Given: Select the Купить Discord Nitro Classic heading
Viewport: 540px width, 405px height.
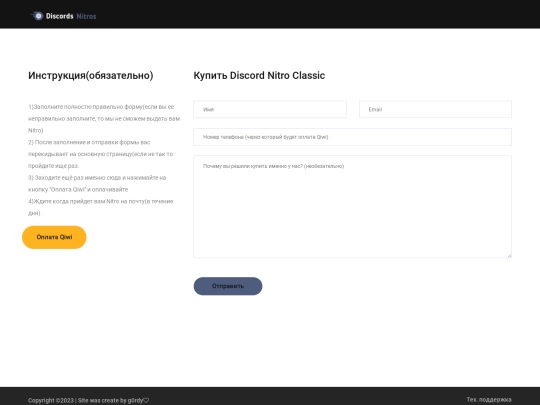Looking at the screenshot, I should 259,75.
